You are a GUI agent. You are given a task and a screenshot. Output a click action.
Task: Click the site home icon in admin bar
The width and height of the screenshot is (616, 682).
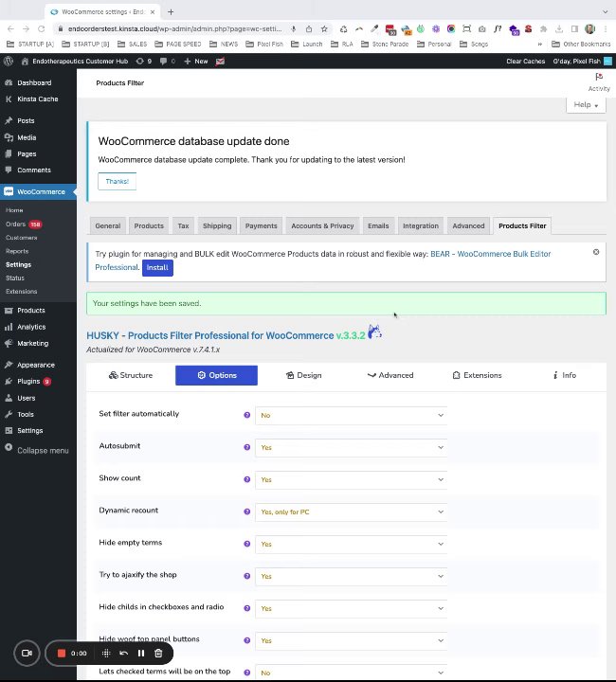pos(25,62)
